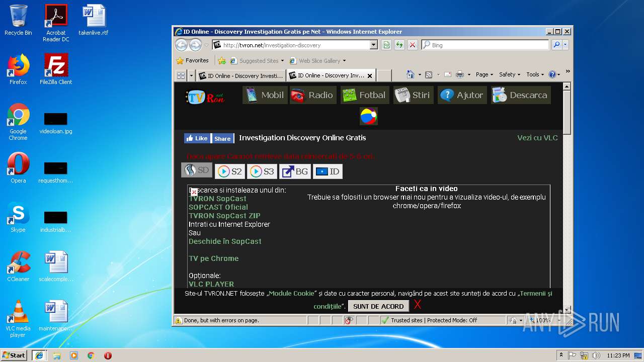Launch Acrobat Reader DC from desktop
This screenshot has width=644, height=362.
tap(56, 23)
